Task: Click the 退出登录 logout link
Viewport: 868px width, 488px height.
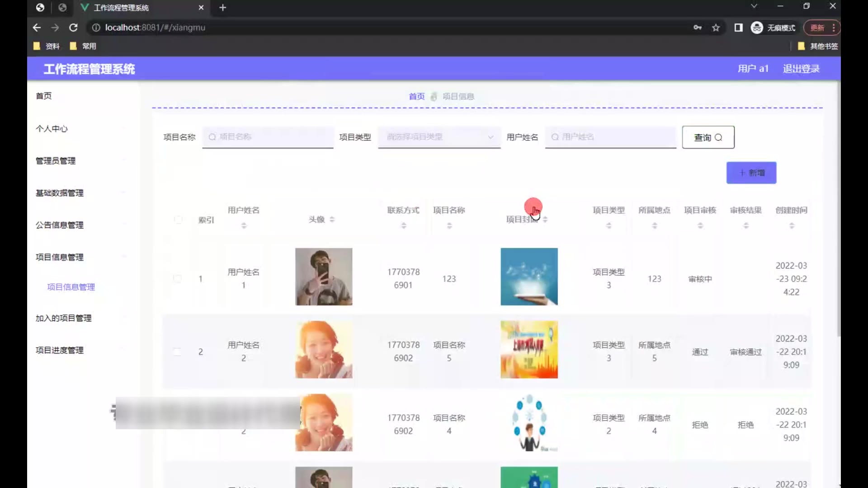Action: (x=801, y=69)
